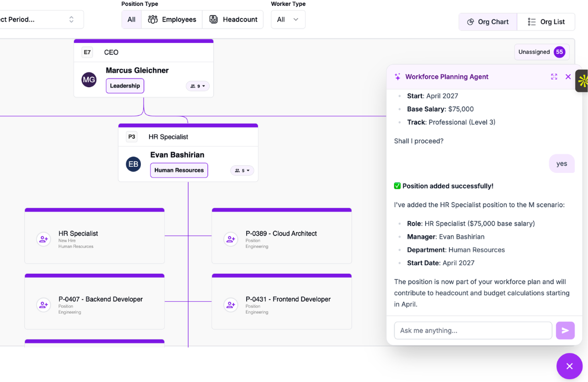Expand Evan Bashirian's direct reports count
The image size is (588, 382).
242,170
